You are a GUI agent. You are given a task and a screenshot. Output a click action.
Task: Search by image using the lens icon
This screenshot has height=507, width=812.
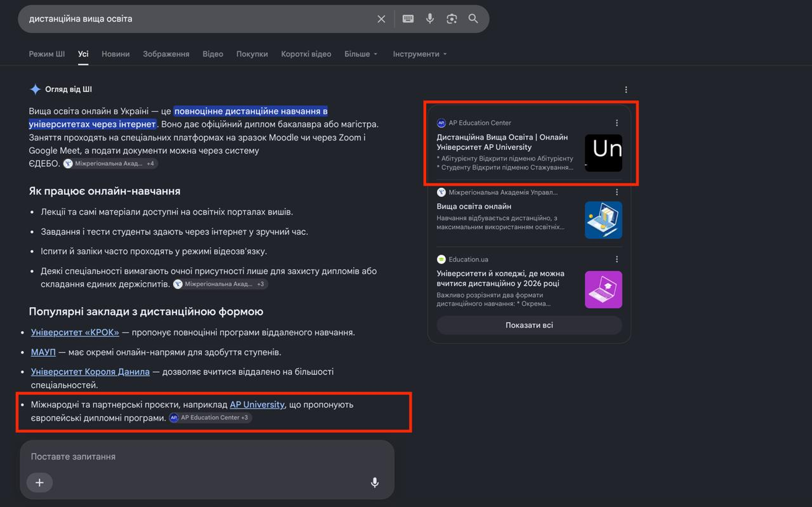(x=452, y=19)
